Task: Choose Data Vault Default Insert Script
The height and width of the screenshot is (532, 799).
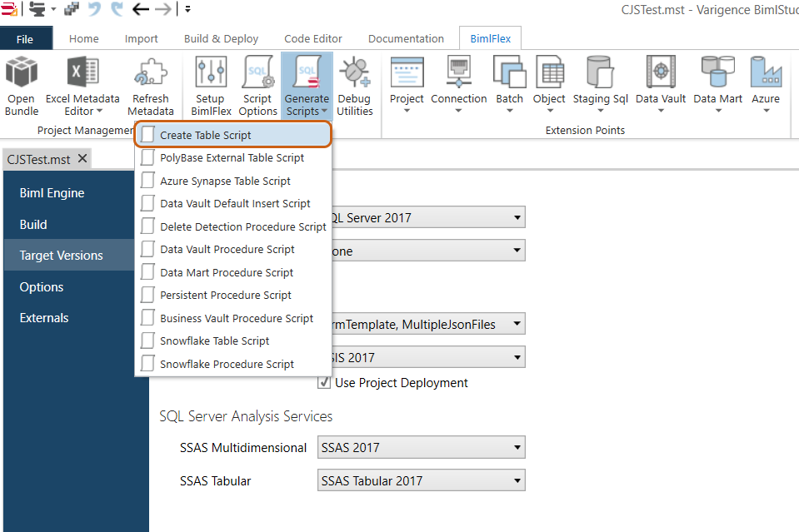Action: pyautogui.click(x=233, y=204)
